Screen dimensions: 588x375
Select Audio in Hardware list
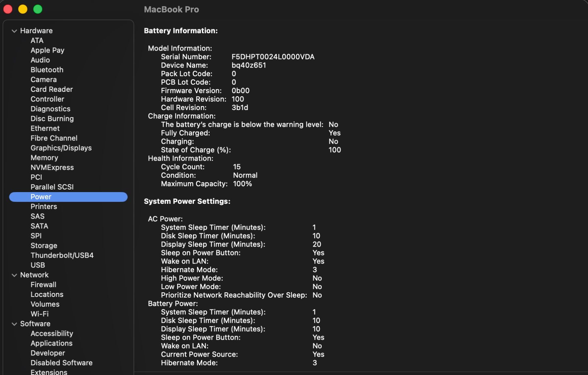coord(40,60)
